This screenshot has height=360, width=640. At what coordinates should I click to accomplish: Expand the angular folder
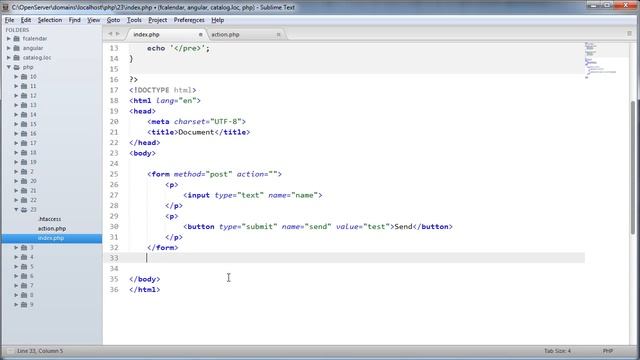(9, 48)
